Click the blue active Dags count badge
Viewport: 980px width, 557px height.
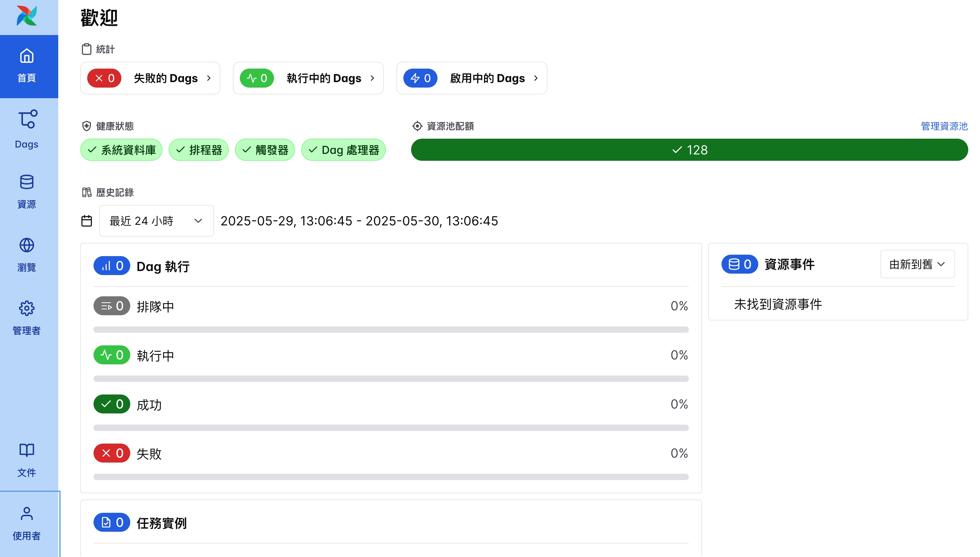click(421, 78)
